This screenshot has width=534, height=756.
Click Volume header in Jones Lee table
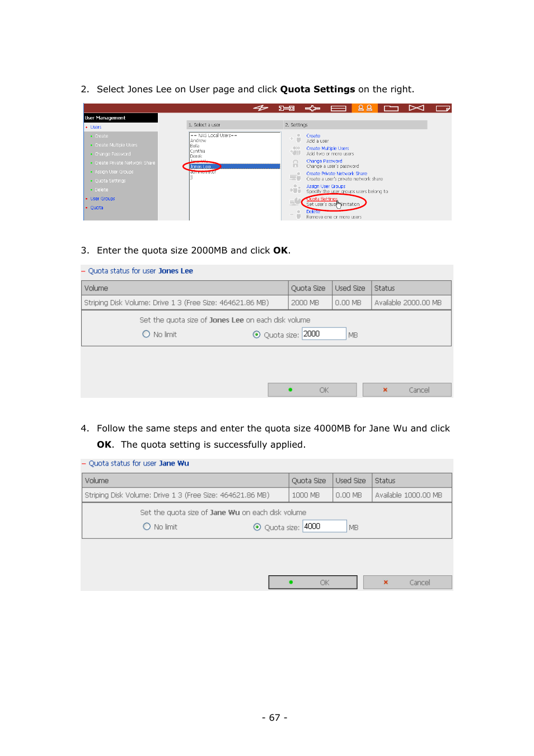pyautogui.click(x=185, y=288)
